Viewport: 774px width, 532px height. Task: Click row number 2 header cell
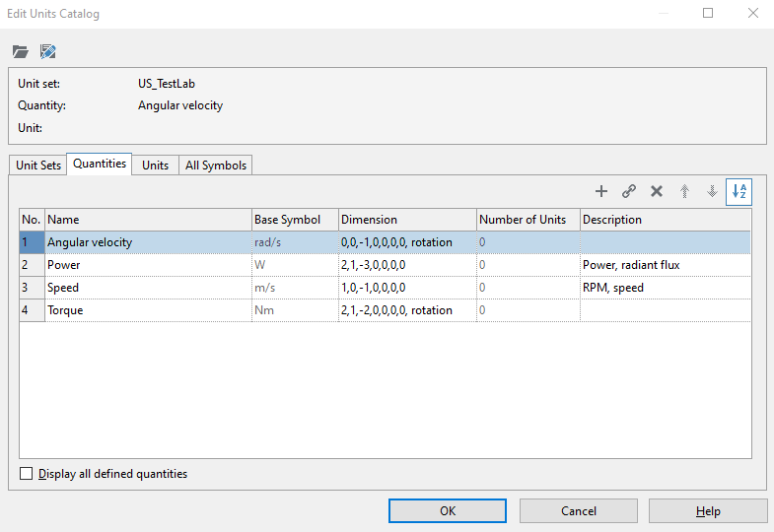point(33,265)
